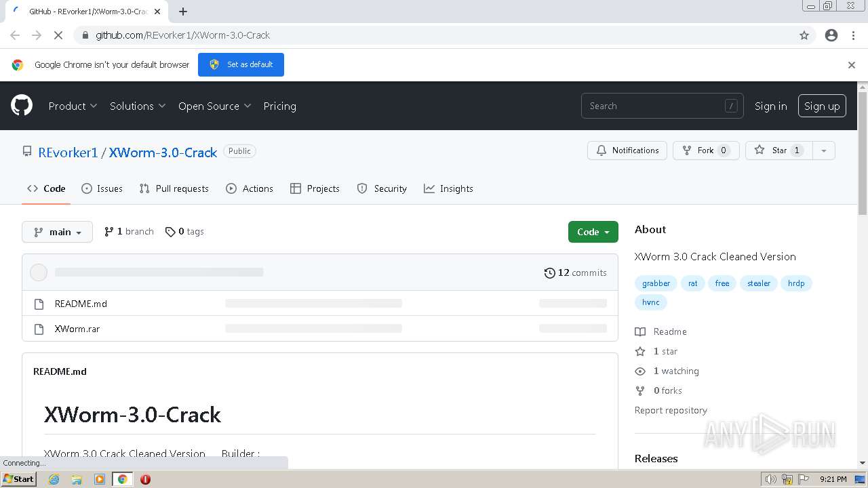Click the hvnc topic tag
The image size is (868, 488).
coord(651,302)
